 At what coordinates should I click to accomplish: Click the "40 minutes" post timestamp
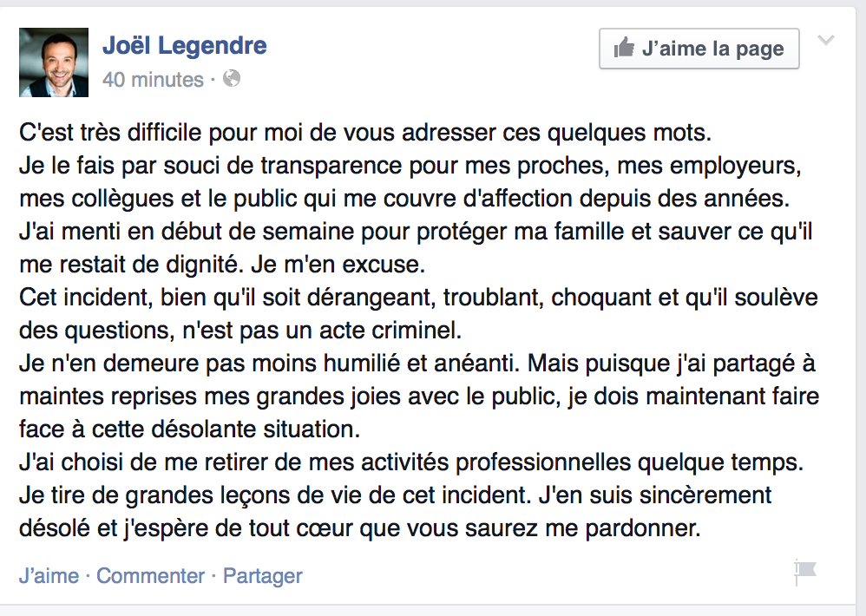pyautogui.click(x=153, y=80)
